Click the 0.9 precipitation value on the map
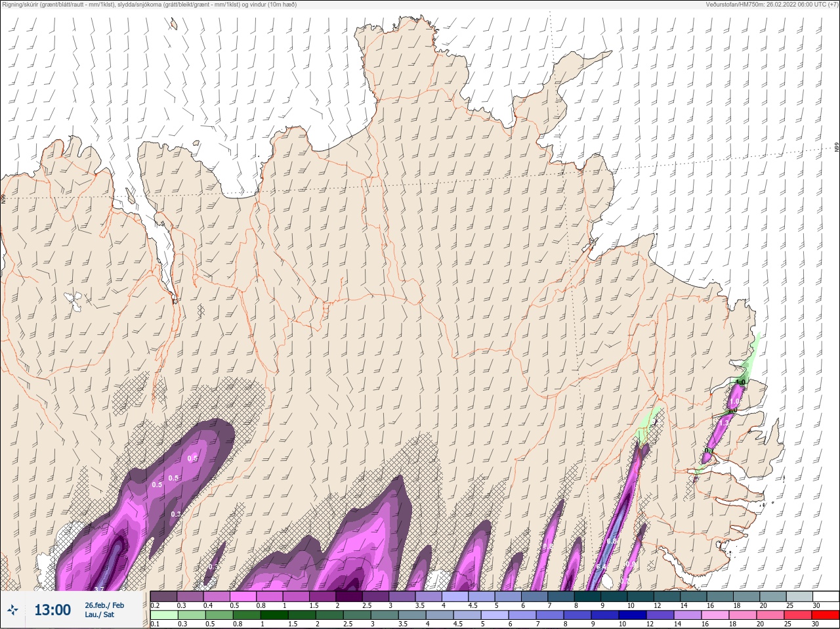This screenshot has width=840, height=629. coord(631,564)
